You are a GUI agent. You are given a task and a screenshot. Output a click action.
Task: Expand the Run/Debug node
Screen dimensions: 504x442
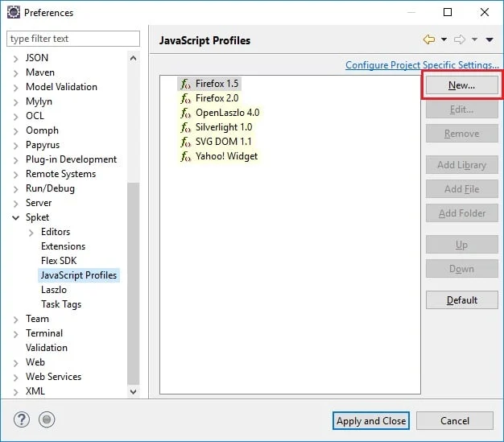(x=15, y=189)
